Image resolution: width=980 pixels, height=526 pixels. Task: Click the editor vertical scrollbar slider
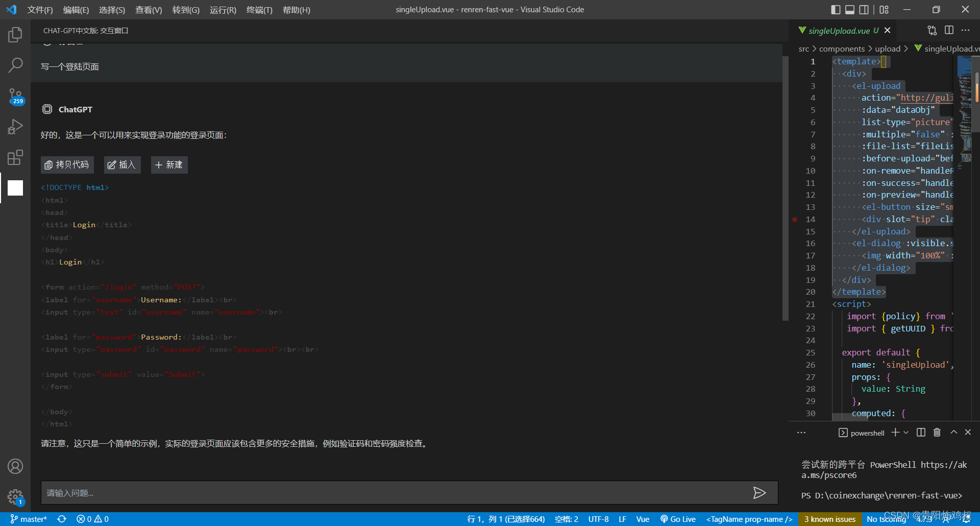coord(977,93)
